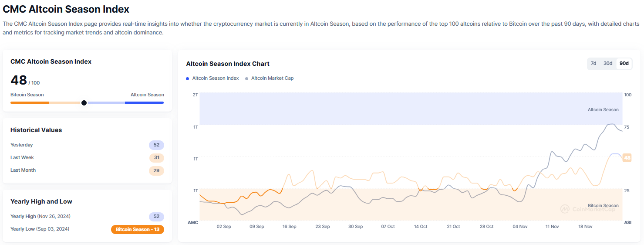The width and height of the screenshot is (644, 245).
Task: Click the black slider knob on season bar
Action: 84,103
